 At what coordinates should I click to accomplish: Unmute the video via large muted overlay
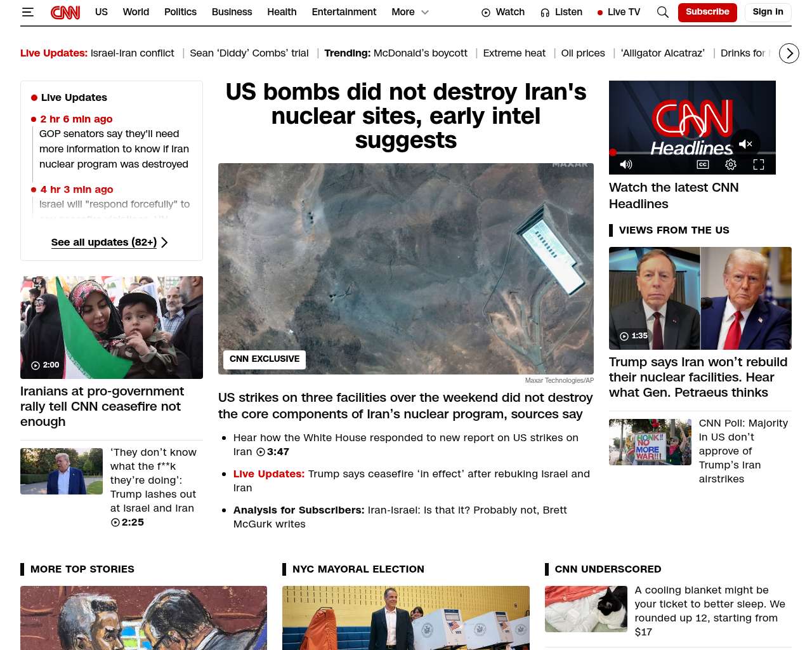745,144
